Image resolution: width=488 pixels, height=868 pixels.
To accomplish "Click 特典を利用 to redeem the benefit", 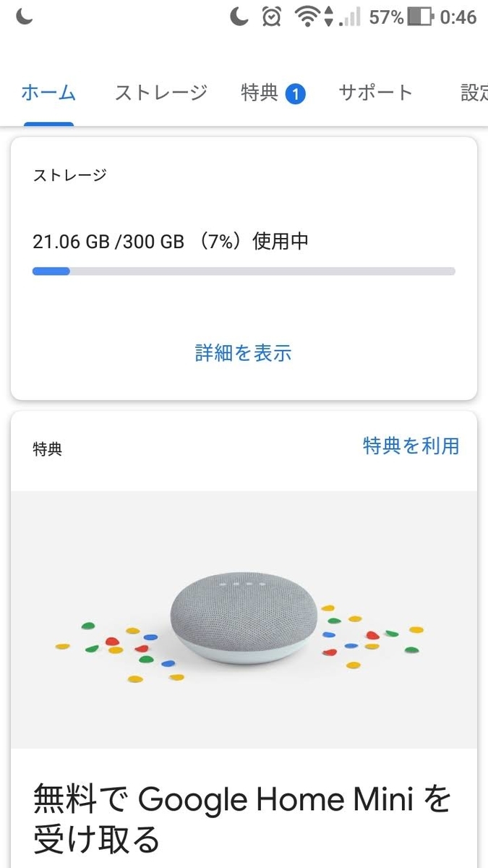I will coord(411,446).
